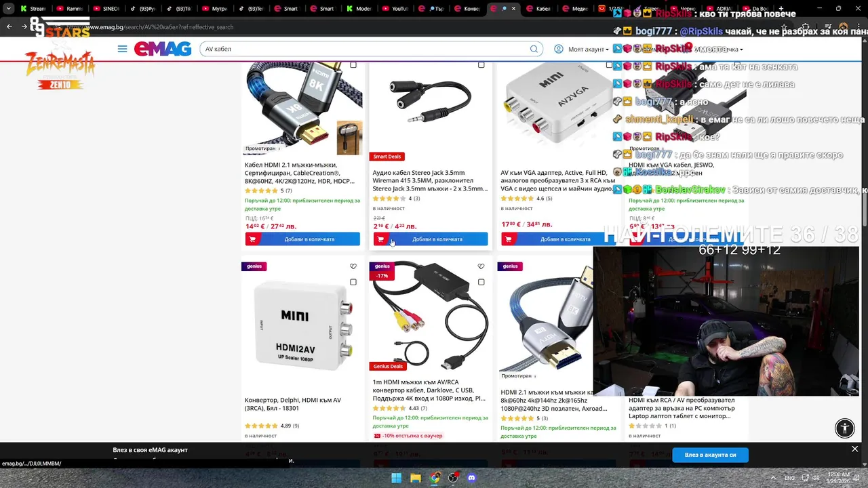The height and width of the screenshot is (488, 868).
Task: Open the 'Моят акаунт' dropdown
Action: coord(588,49)
